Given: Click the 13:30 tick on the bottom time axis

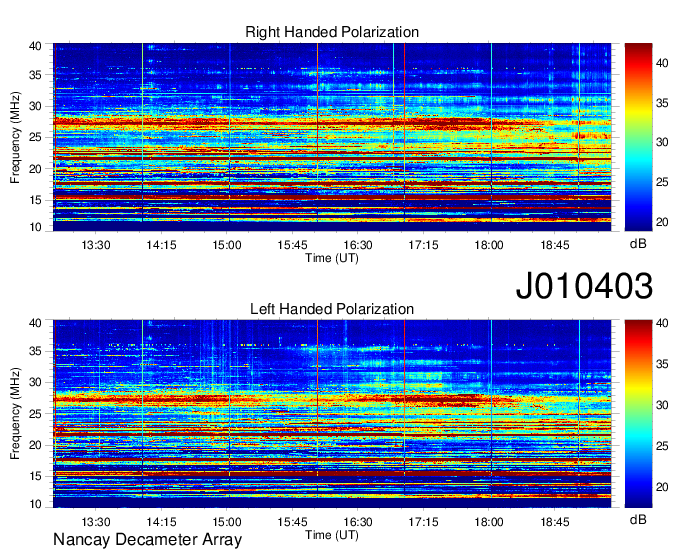Looking at the screenshot, I should tap(96, 522).
